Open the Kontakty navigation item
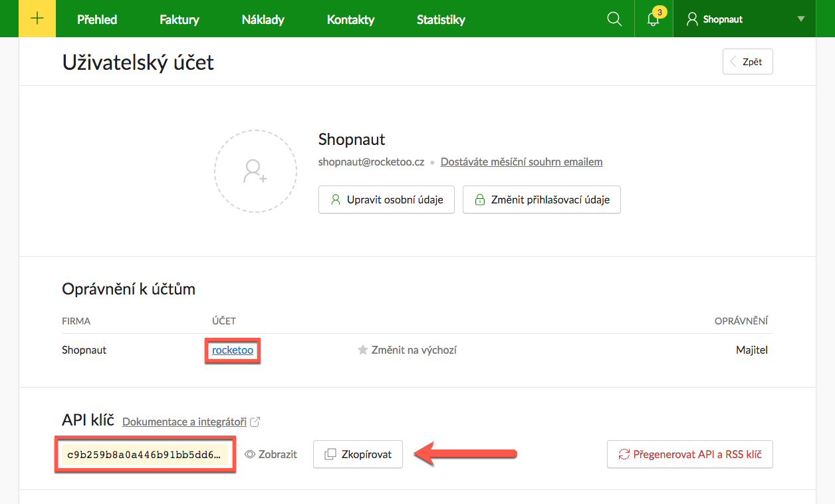Screen dimensions: 835x504 click(x=350, y=19)
